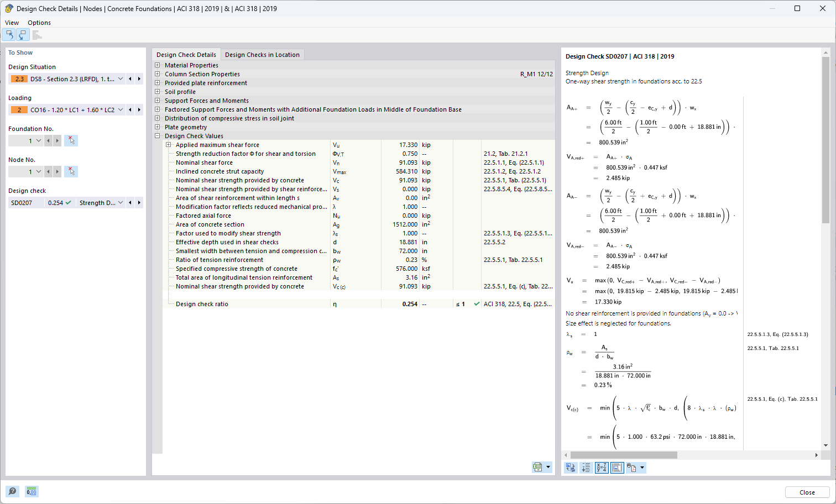
Task: Expand Distribution of compressive stress in soil joint
Action: 158,118
